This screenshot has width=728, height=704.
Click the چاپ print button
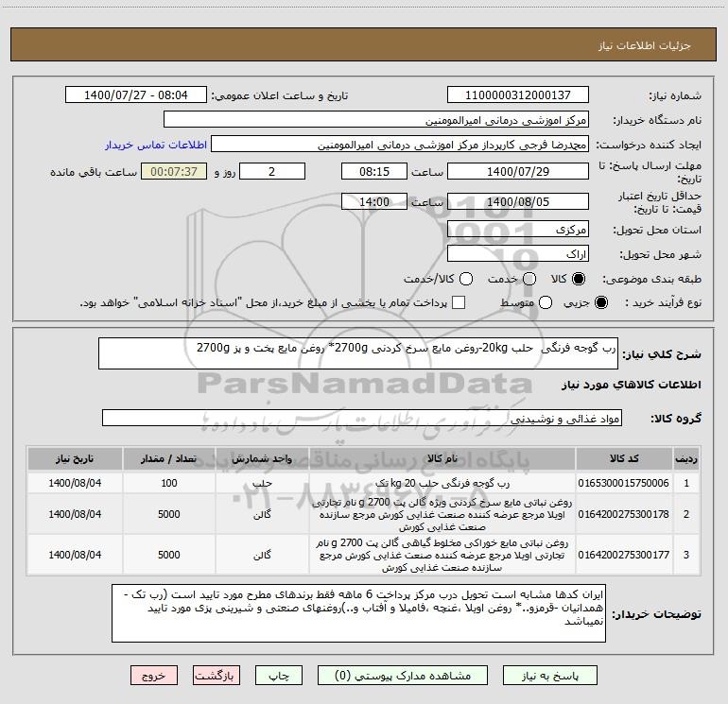(279, 676)
